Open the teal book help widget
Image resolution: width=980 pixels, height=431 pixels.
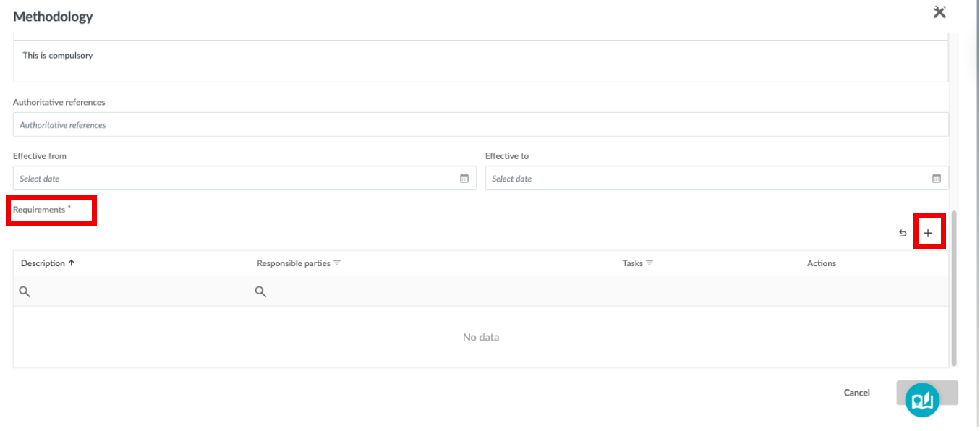922,400
